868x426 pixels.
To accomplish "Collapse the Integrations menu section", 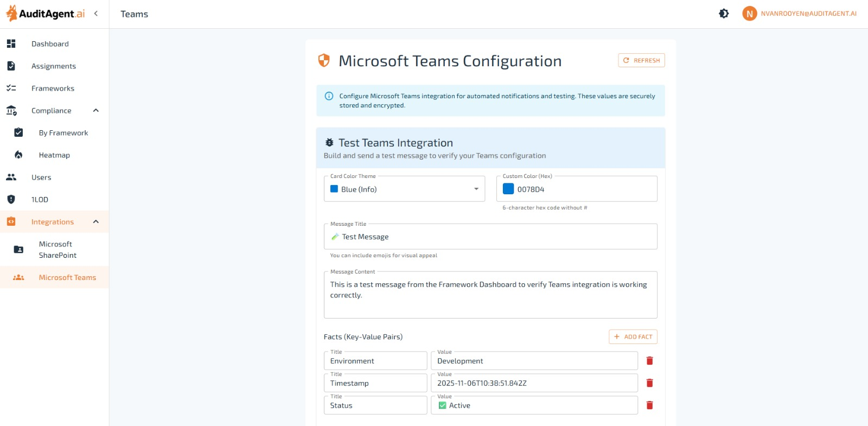I will (96, 222).
